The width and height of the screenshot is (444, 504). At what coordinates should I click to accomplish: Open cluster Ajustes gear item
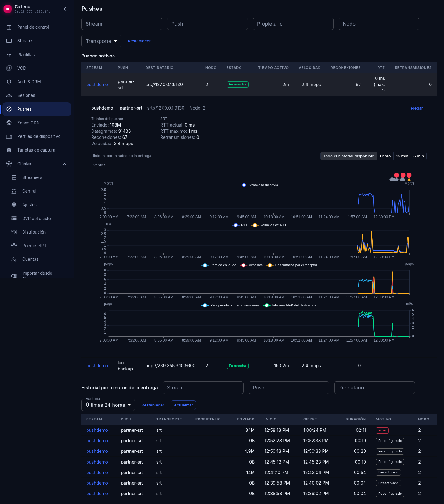tap(37, 205)
